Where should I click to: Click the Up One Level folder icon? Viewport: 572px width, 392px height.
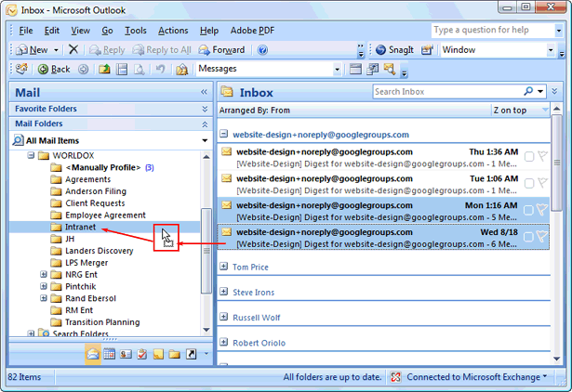coord(104,70)
